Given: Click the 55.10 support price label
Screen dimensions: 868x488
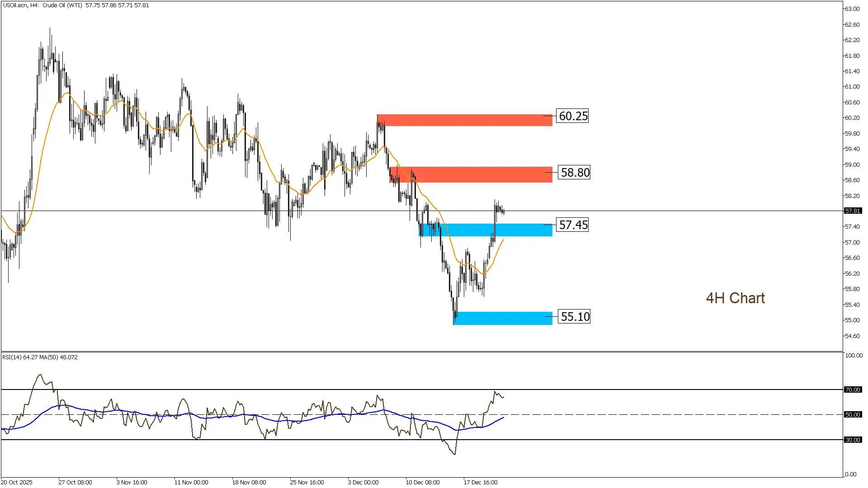Looking at the screenshot, I should pyautogui.click(x=575, y=317).
